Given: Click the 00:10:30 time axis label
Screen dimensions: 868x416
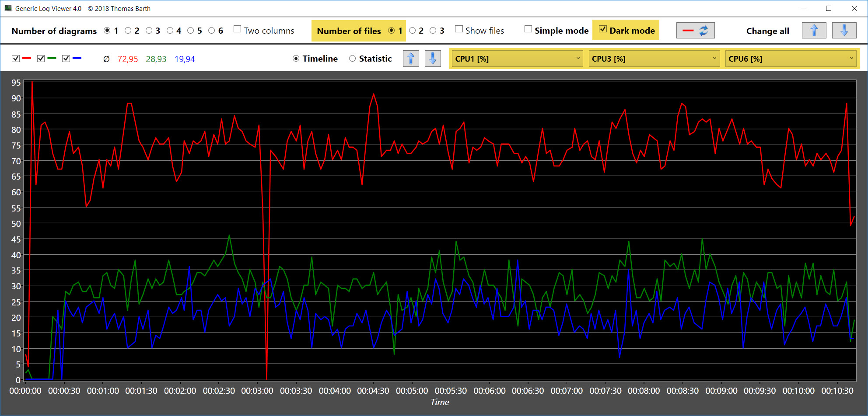Looking at the screenshot, I should (837, 391).
